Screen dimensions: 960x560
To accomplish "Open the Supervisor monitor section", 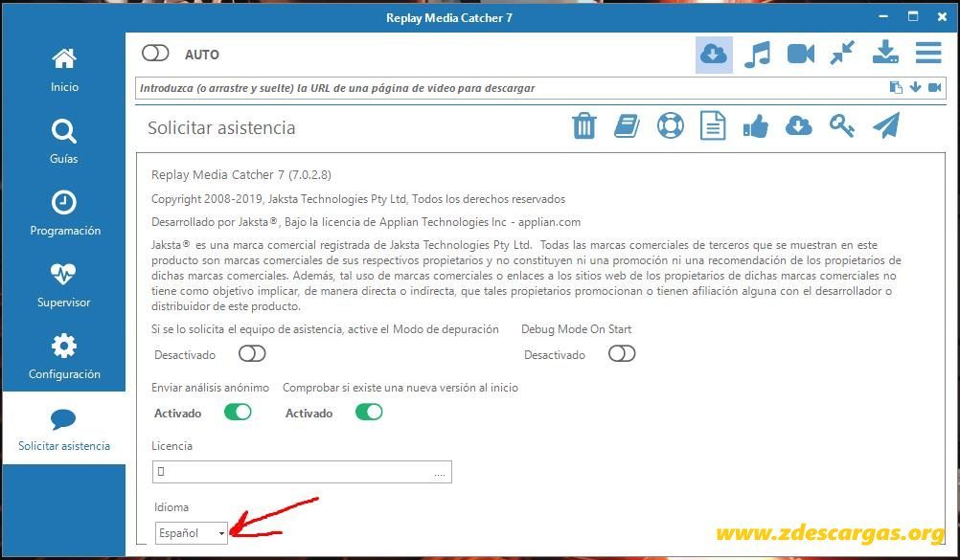I will (64, 284).
